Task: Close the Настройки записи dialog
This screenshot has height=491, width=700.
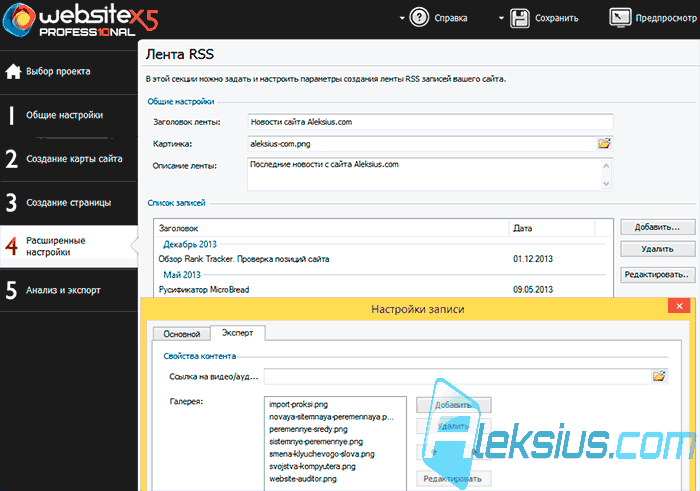Action: (679, 306)
